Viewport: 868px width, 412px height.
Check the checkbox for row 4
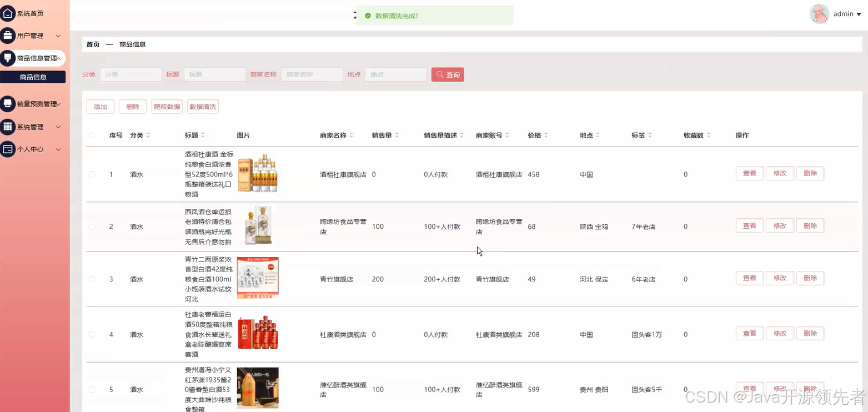click(x=92, y=334)
